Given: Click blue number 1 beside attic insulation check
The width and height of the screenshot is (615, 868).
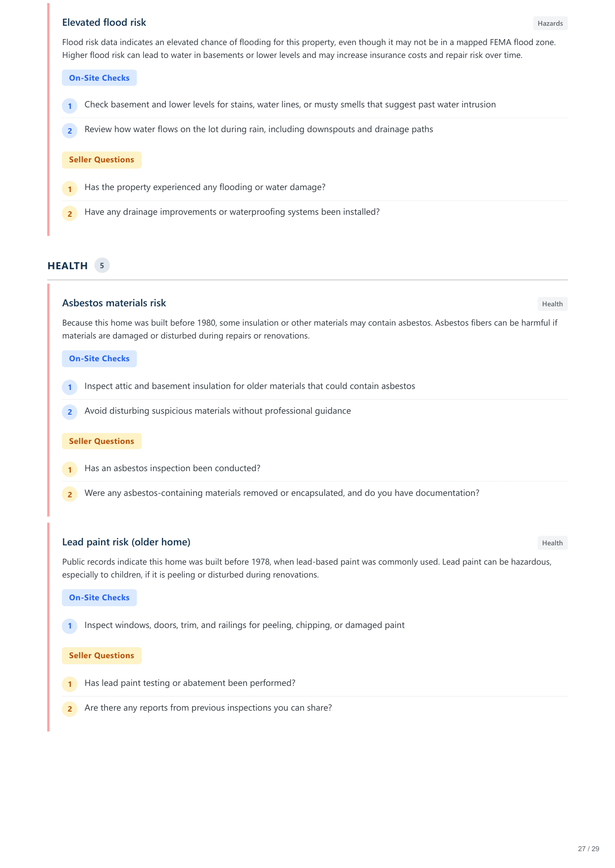Looking at the screenshot, I should click(70, 387).
